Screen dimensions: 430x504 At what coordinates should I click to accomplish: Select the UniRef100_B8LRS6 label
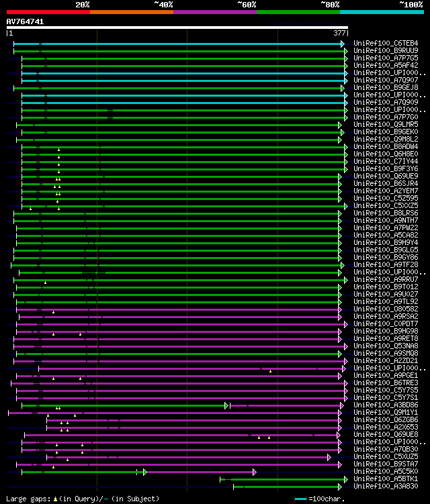[x=386, y=213]
